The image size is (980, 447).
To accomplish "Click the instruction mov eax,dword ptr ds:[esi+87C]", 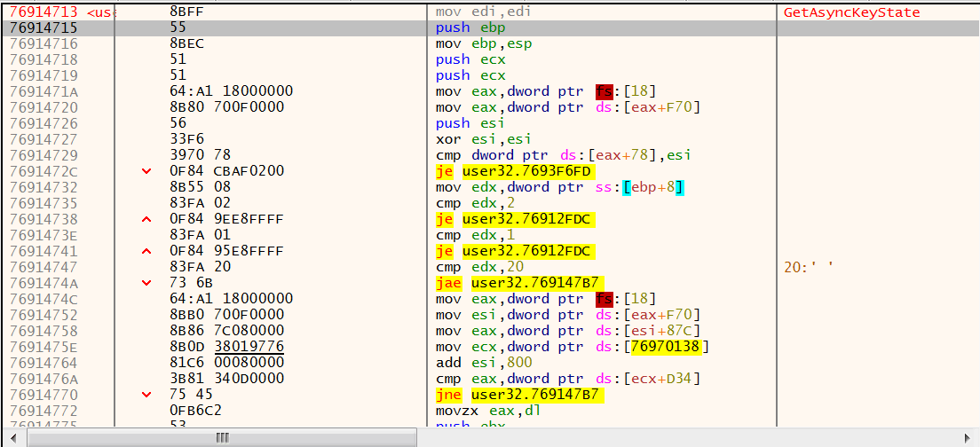I will (568, 330).
